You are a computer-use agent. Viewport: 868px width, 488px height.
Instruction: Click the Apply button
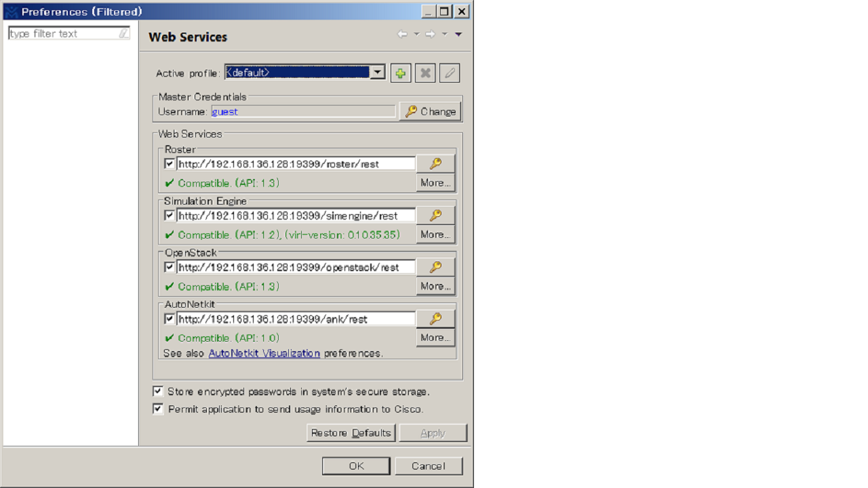pos(433,432)
